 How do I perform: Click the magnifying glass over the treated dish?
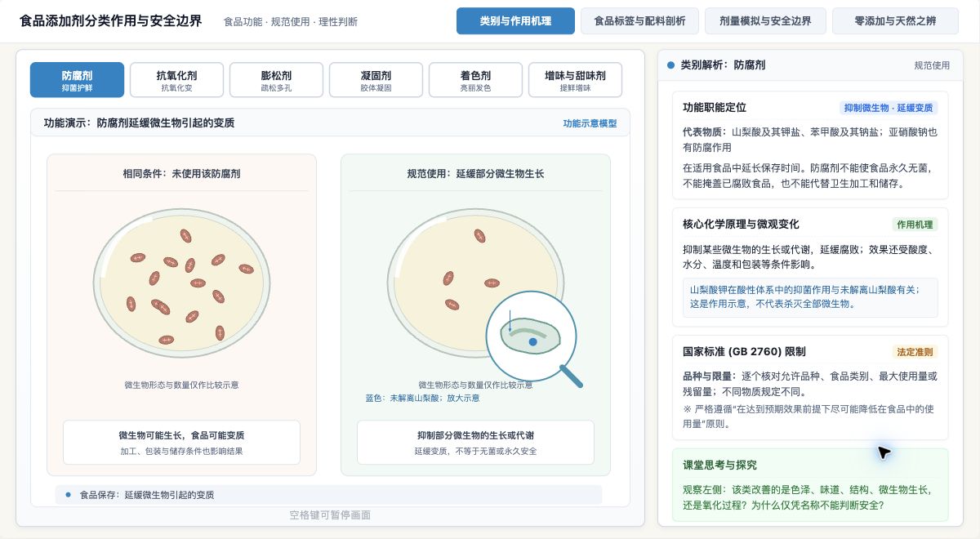point(533,337)
